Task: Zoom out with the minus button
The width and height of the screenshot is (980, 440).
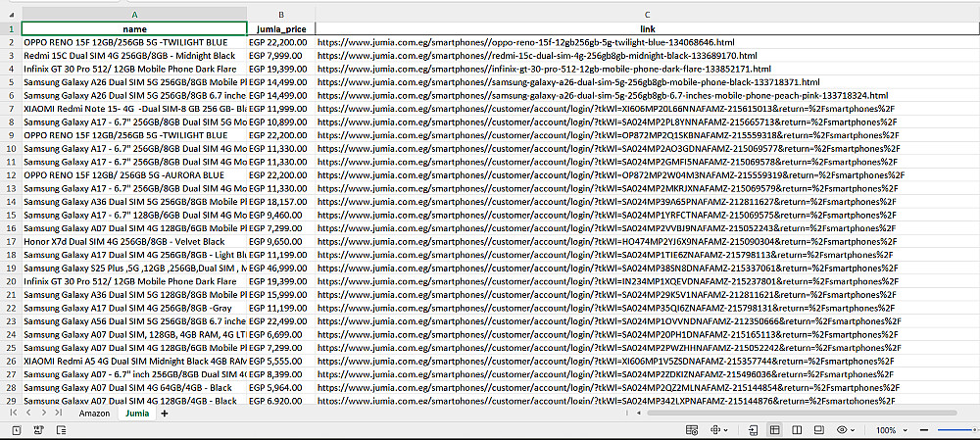Action: tap(924, 430)
